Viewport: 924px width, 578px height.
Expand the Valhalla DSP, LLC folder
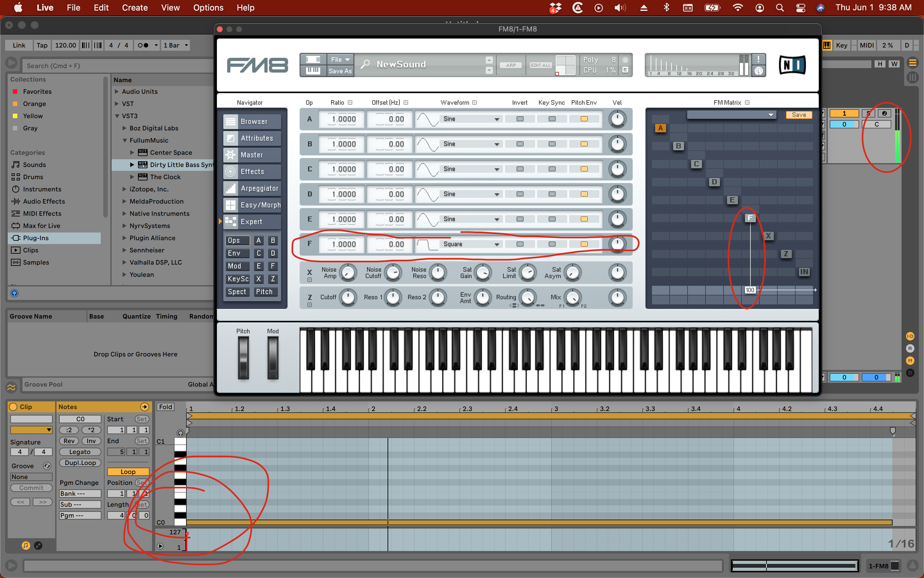click(124, 262)
